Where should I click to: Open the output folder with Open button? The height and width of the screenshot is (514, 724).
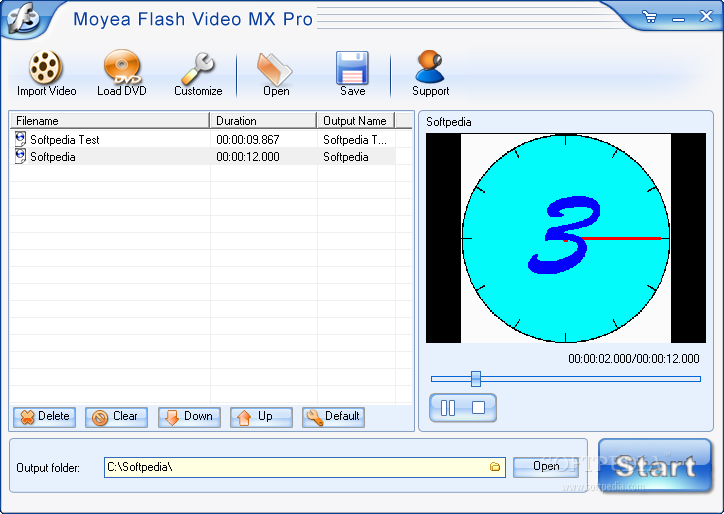pyautogui.click(x=546, y=467)
